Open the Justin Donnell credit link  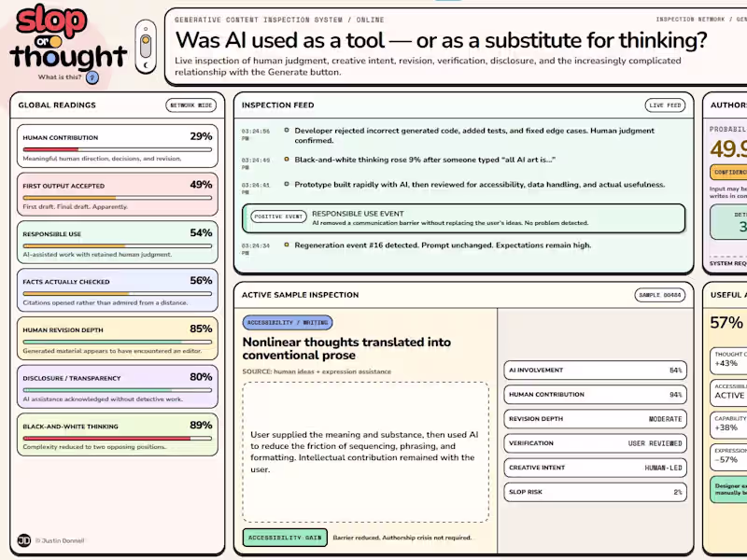[x=60, y=540]
